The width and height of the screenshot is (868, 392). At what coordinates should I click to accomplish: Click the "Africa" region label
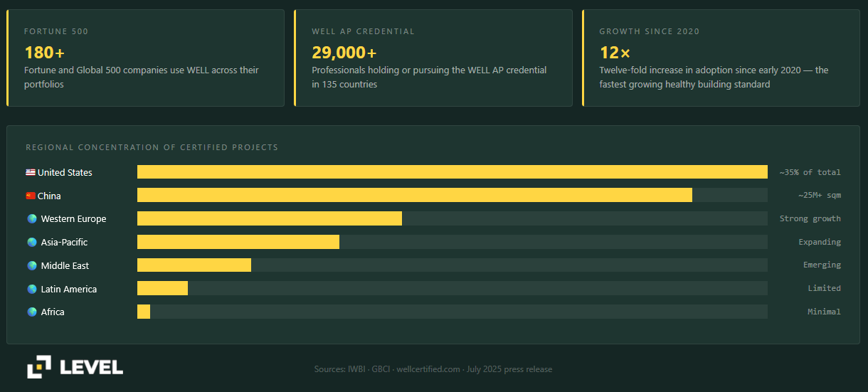click(53, 312)
